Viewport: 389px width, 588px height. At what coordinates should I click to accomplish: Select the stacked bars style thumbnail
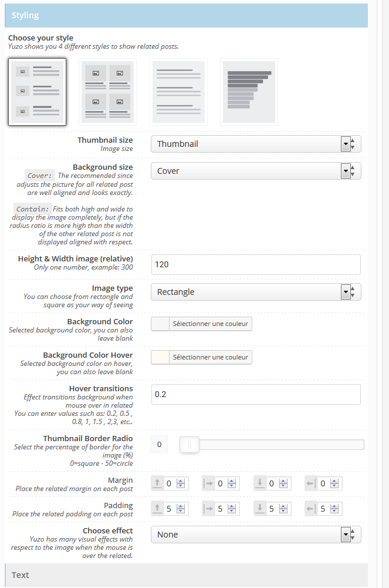[249, 92]
